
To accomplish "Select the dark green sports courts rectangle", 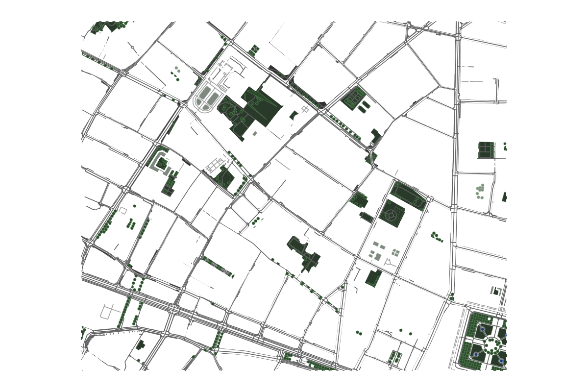I will tap(486, 150).
